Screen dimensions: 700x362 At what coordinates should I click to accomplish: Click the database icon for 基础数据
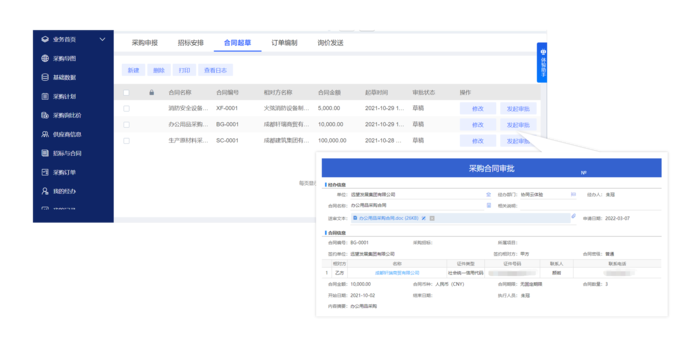(x=45, y=77)
